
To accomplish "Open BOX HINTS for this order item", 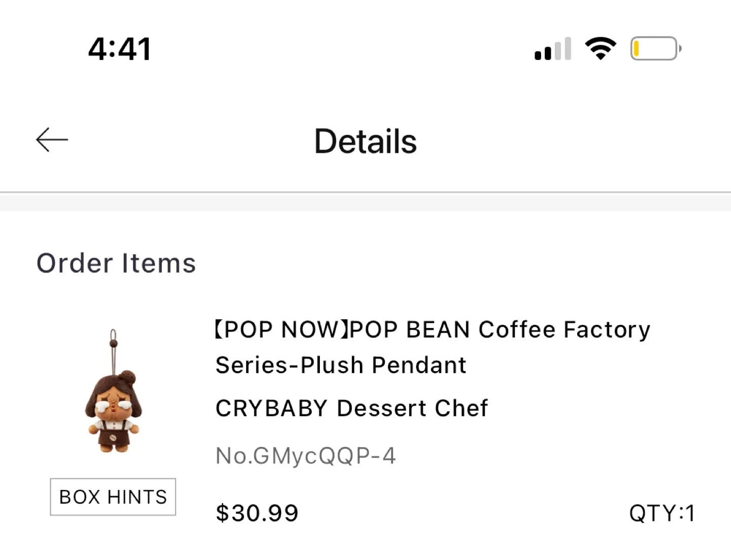I will [x=112, y=497].
